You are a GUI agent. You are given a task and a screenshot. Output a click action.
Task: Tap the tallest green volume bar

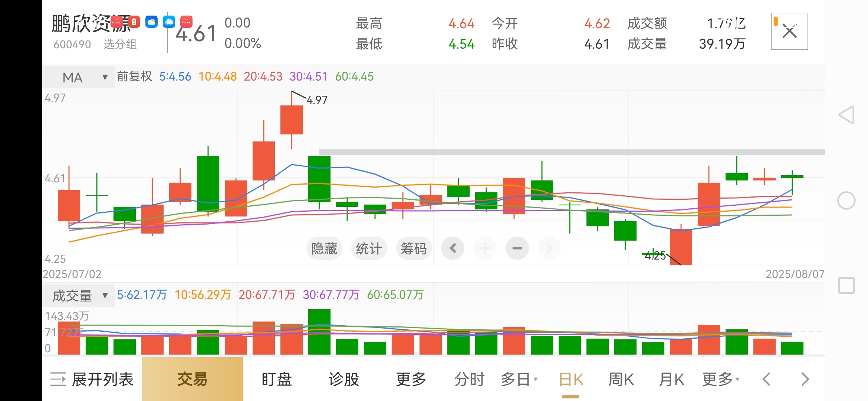coord(319,332)
